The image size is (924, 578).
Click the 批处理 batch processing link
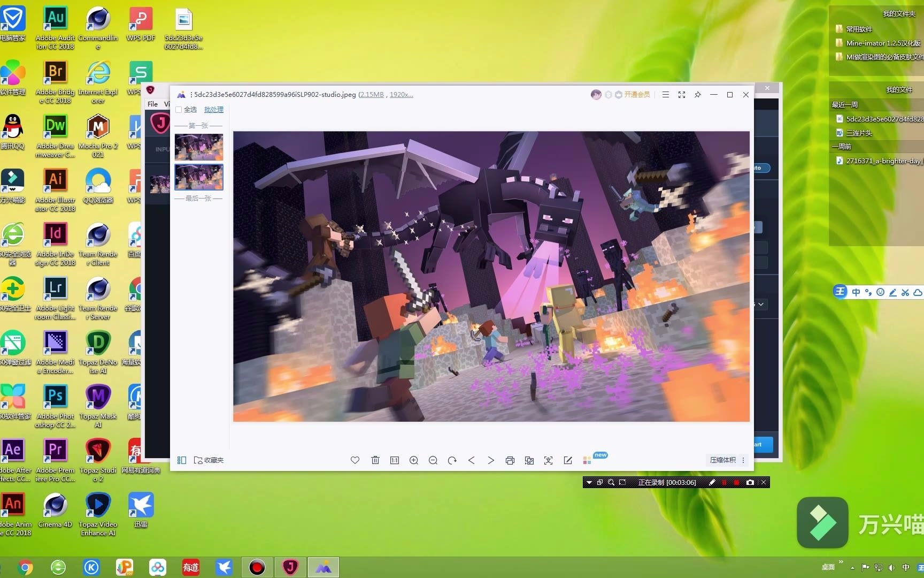click(x=214, y=110)
